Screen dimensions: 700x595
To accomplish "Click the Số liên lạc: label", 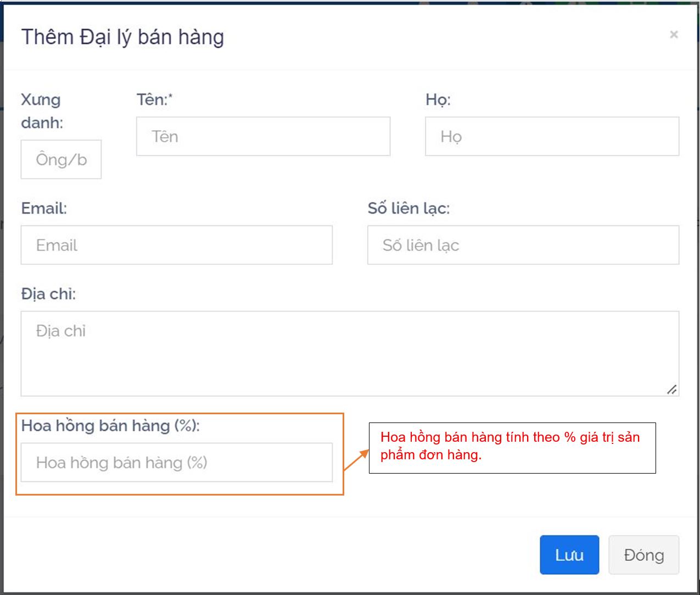I will [x=408, y=208].
